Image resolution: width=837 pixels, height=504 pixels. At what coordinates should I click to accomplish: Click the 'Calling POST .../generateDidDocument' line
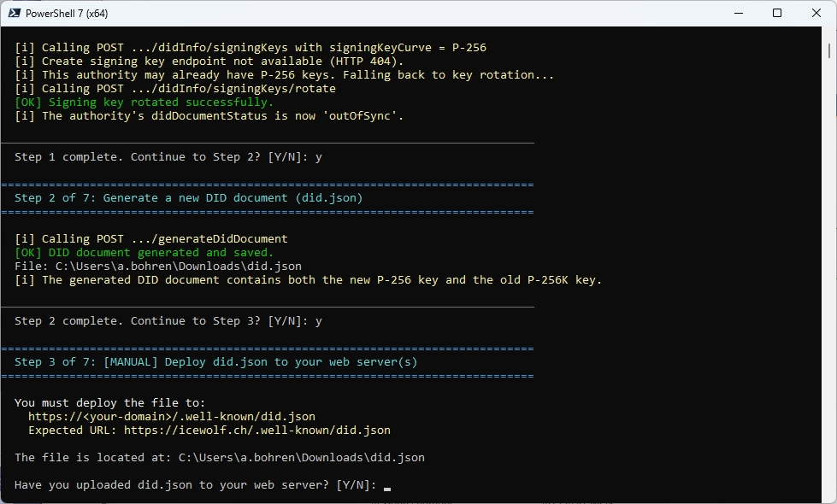coord(150,239)
